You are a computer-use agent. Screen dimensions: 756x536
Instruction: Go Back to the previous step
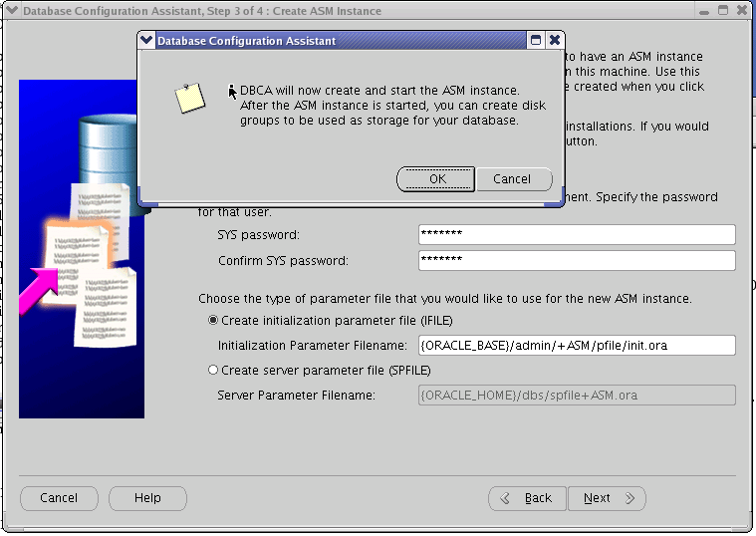528,498
